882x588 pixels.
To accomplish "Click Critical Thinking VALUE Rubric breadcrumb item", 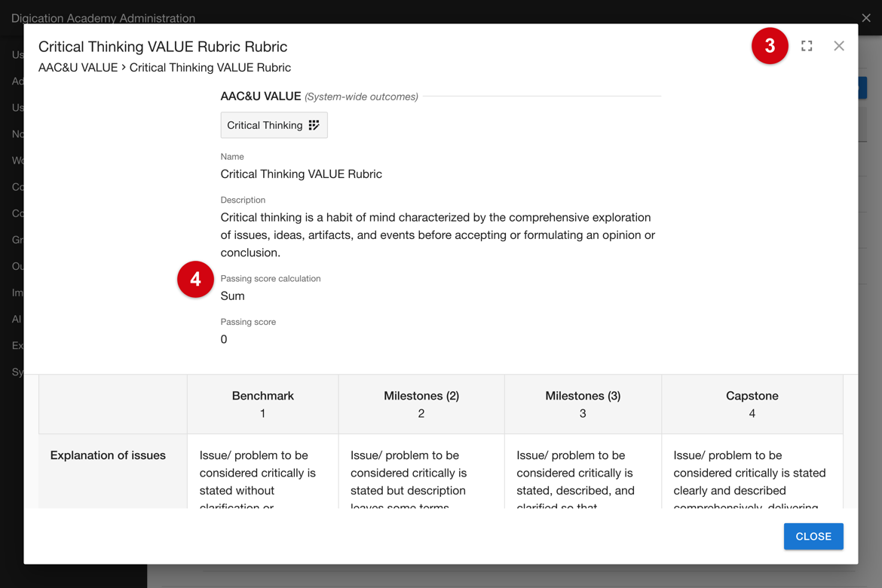I will click(210, 68).
